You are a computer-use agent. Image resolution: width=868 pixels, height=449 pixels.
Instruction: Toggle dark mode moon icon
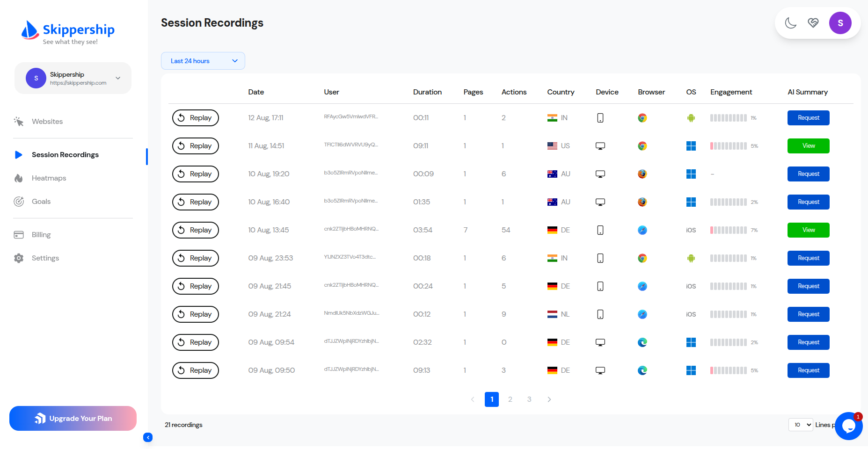tap(790, 23)
